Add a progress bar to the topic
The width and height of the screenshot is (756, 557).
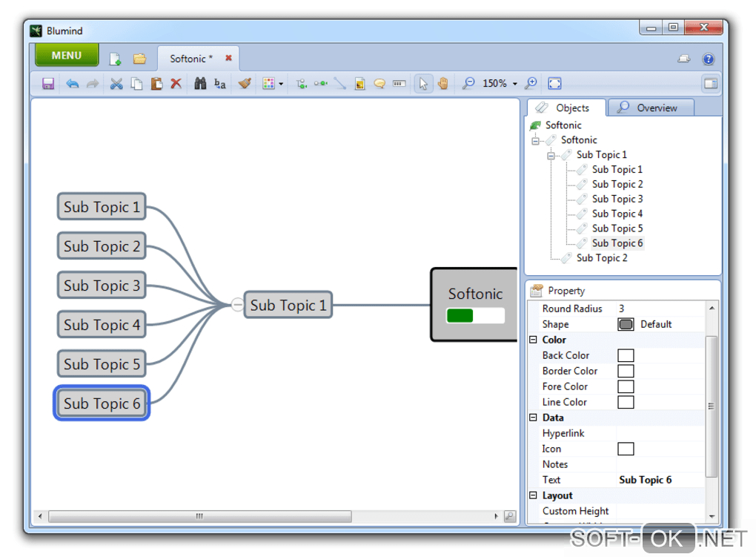coord(399,84)
